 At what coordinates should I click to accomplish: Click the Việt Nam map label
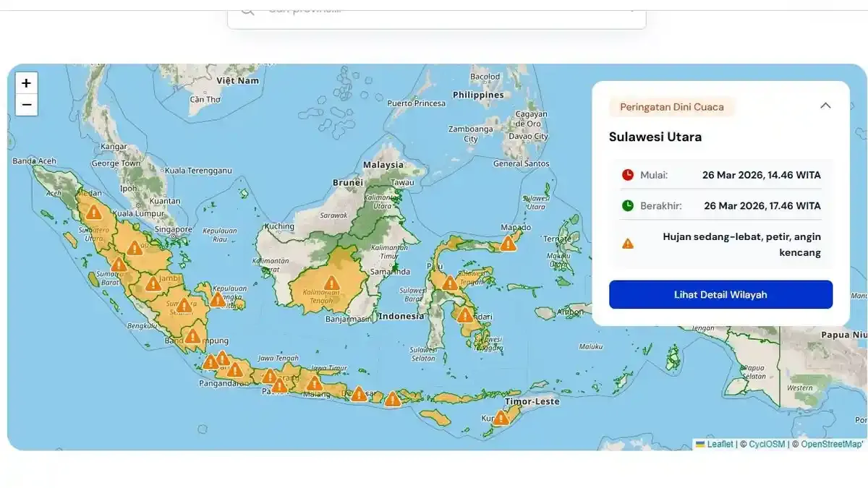tap(237, 80)
